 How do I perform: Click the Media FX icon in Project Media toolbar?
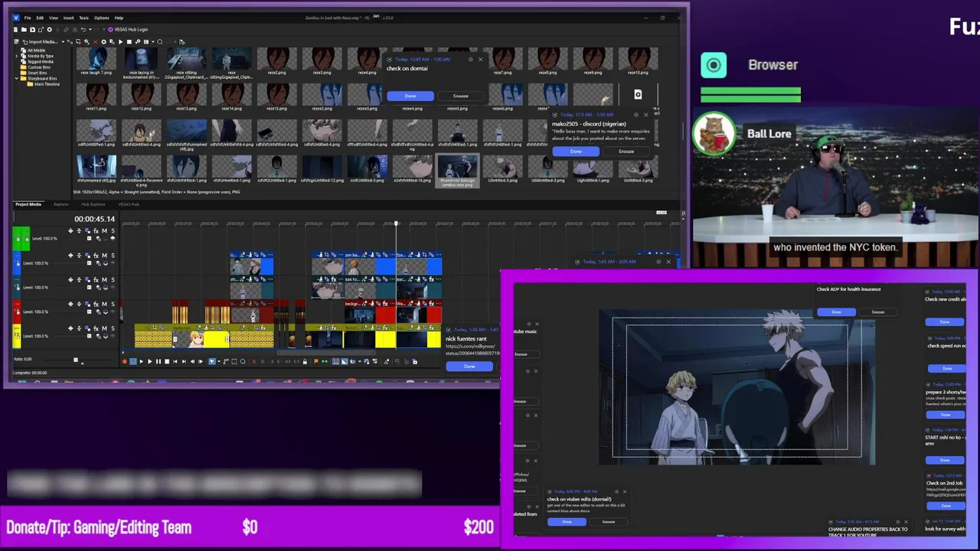pyautogui.click(x=112, y=42)
